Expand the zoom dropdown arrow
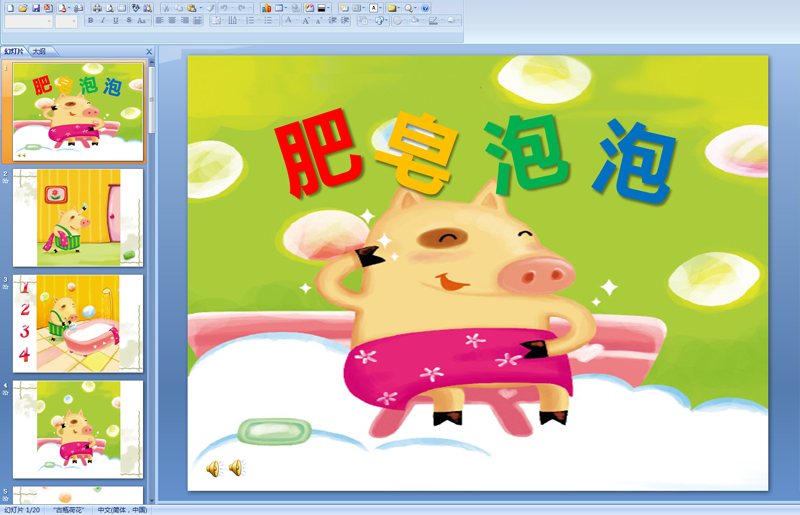Screen dimensions: 800x515 [x=416, y=8]
